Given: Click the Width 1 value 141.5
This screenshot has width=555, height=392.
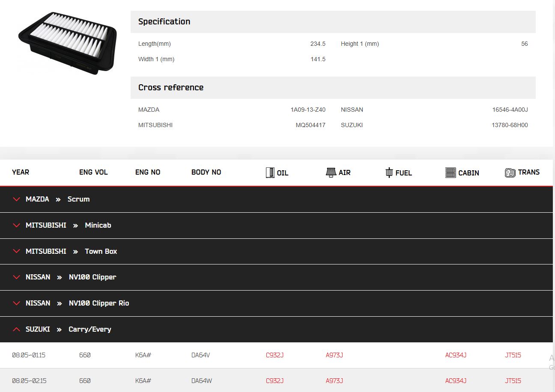Looking at the screenshot, I should pos(318,59).
